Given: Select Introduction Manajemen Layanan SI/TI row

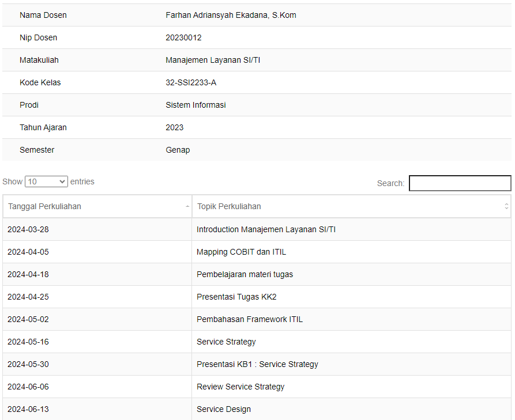Looking at the screenshot, I should coord(257,229).
